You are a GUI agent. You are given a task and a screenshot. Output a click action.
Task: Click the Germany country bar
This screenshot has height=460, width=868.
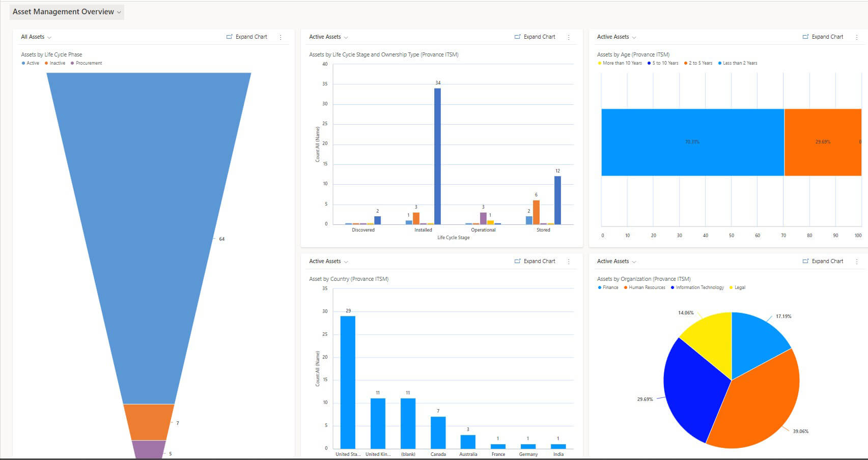click(528, 446)
